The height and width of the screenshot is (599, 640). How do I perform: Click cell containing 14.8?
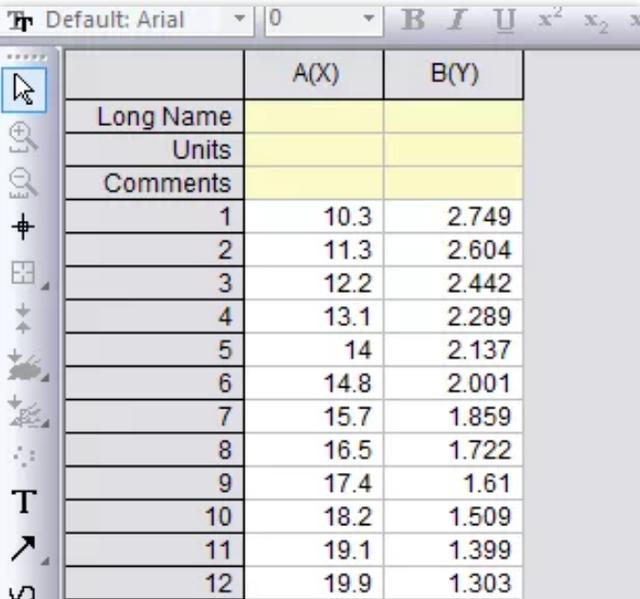[x=314, y=383]
